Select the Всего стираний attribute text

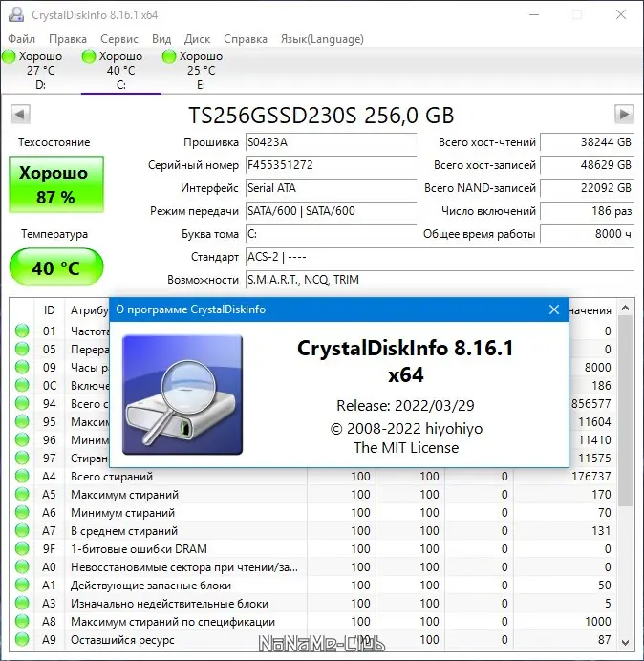(112, 477)
